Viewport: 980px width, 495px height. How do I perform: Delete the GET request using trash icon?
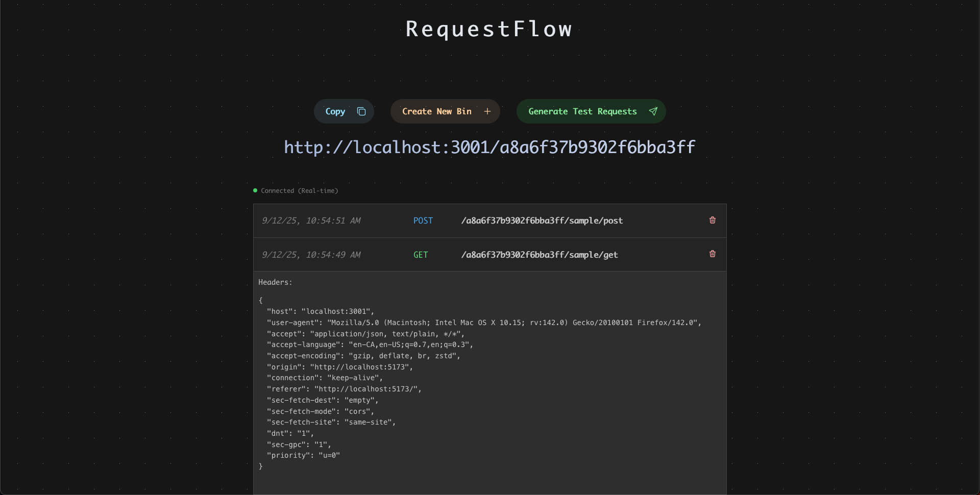pyautogui.click(x=713, y=254)
